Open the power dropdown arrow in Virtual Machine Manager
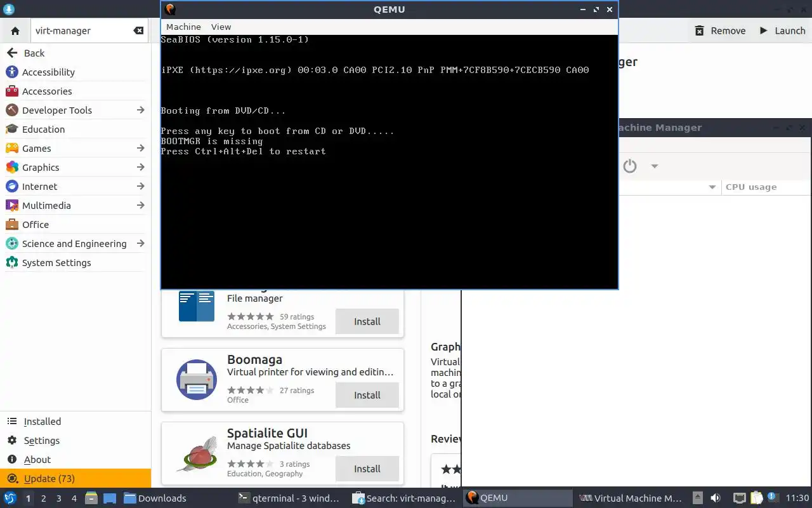 (654, 166)
